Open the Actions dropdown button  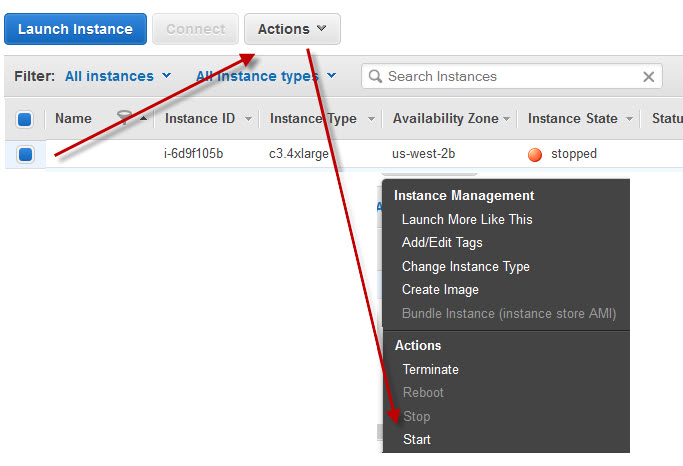pyautogui.click(x=292, y=29)
